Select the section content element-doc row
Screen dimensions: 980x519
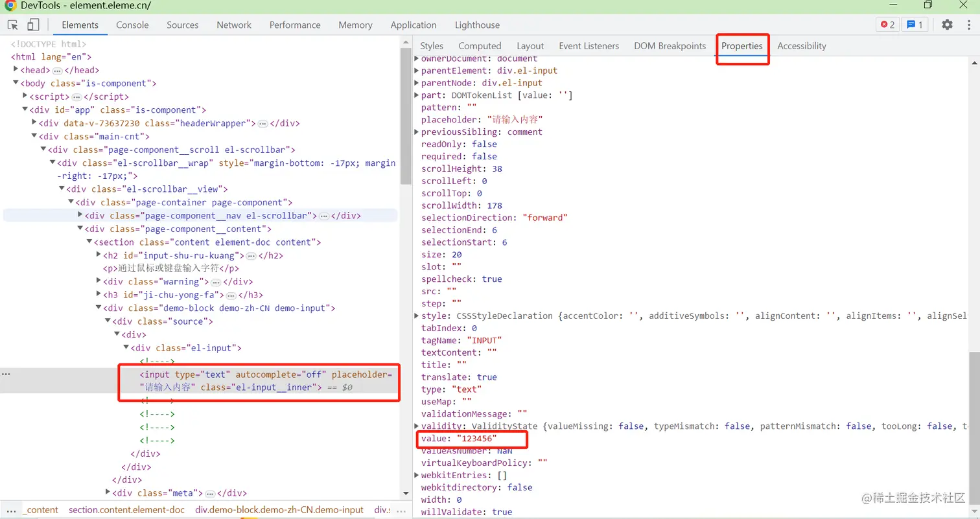(x=207, y=242)
